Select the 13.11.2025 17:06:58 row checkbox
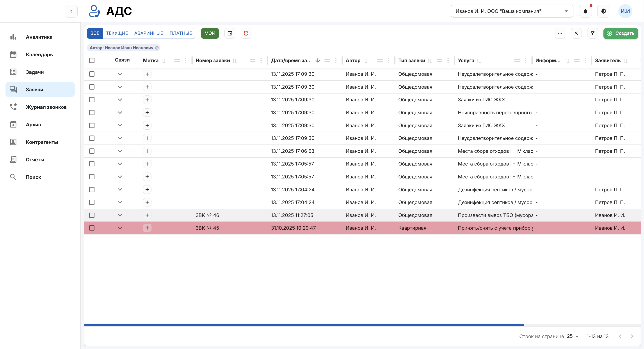Viewport: 644px width, 349px height. 92,151
